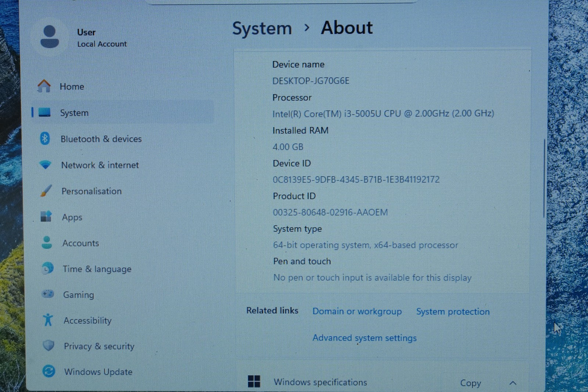Open the Accessibility icon
The height and width of the screenshot is (392, 588).
tap(45, 320)
